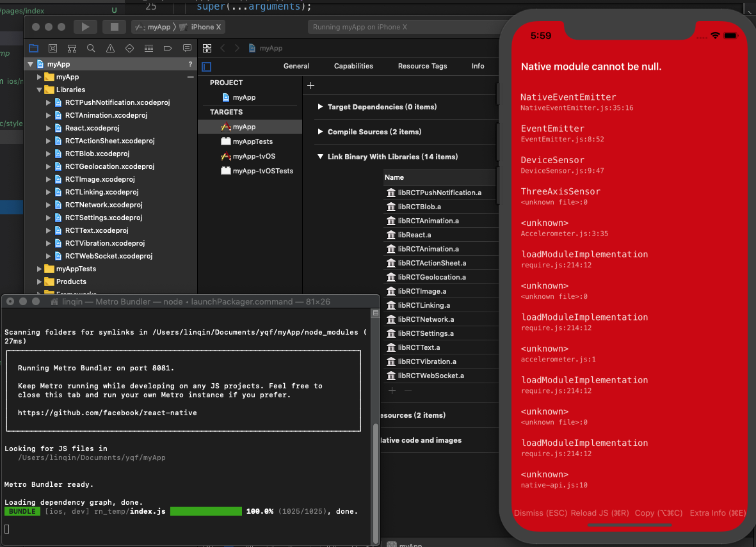Viewport: 756px width, 547px height.
Task: Collapse the Libraries folder
Action: pyautogui.click(x=39, y=90)
